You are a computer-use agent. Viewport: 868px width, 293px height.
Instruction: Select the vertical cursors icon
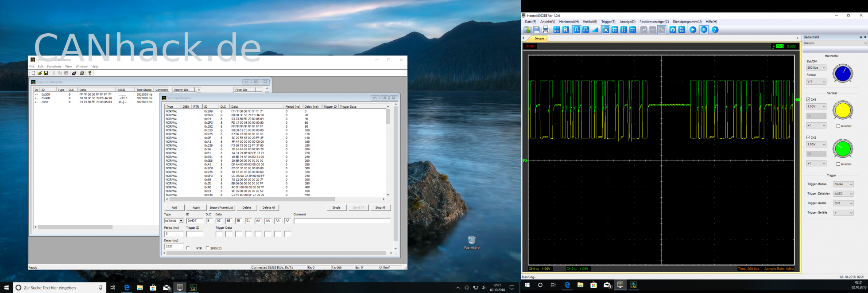point(624,30)
